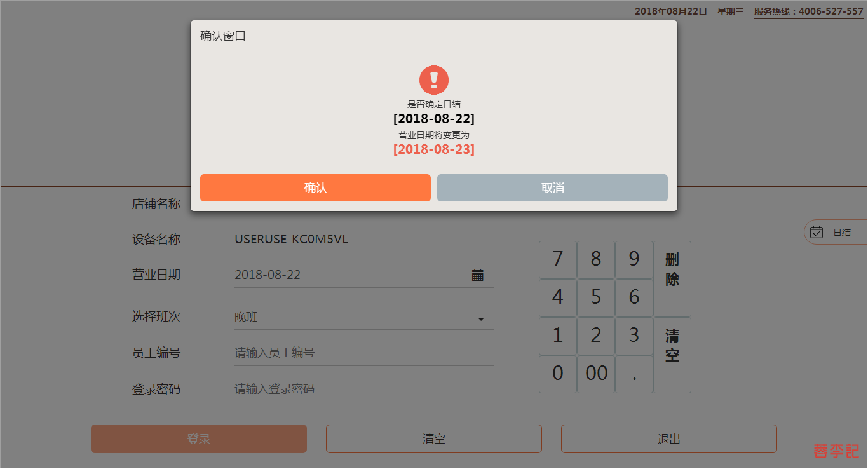Image resolution: width=868 pixels, height=469 pixels.
Task: Click the bottom 清空 clear form button
Action: (434, 439)
